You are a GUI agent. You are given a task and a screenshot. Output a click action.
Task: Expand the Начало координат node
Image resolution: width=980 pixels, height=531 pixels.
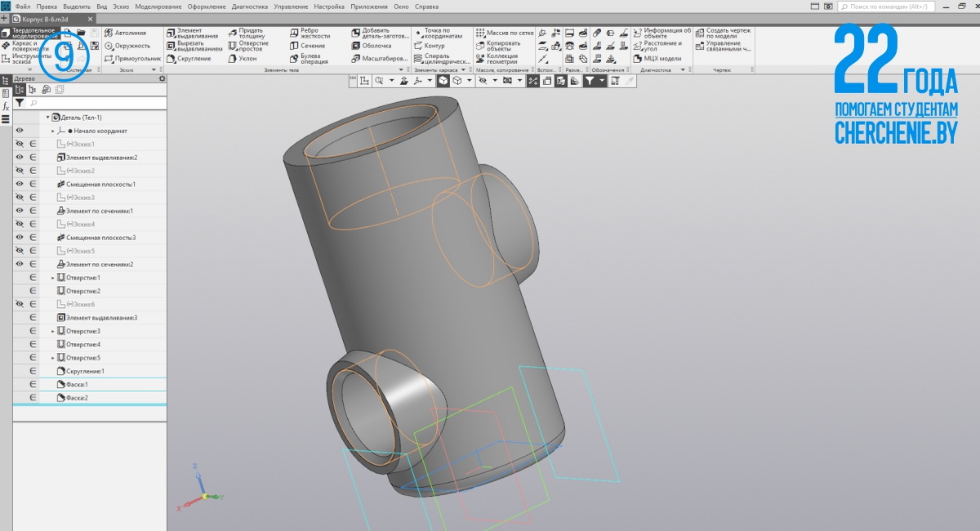(x=53, y=131)
